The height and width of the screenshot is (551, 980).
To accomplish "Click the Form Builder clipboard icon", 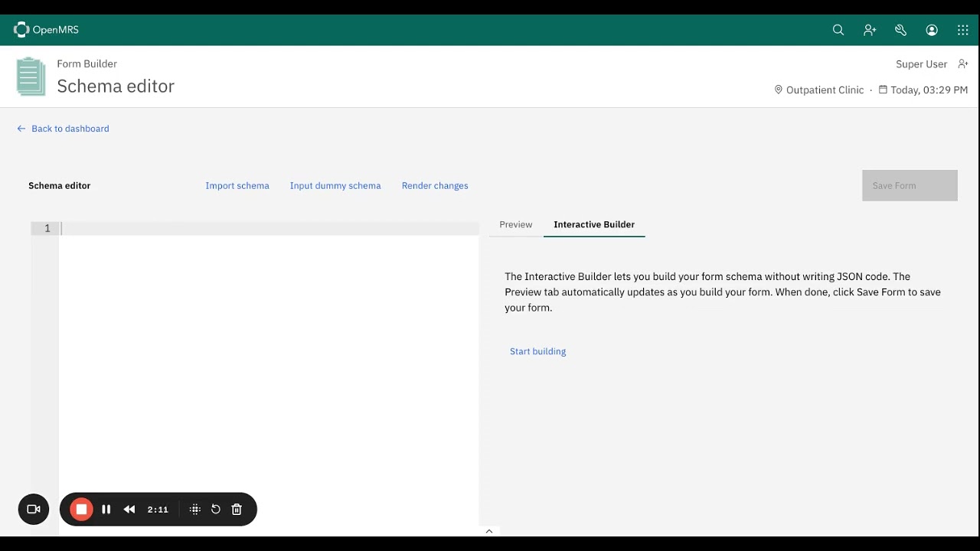I will [31, 77].
